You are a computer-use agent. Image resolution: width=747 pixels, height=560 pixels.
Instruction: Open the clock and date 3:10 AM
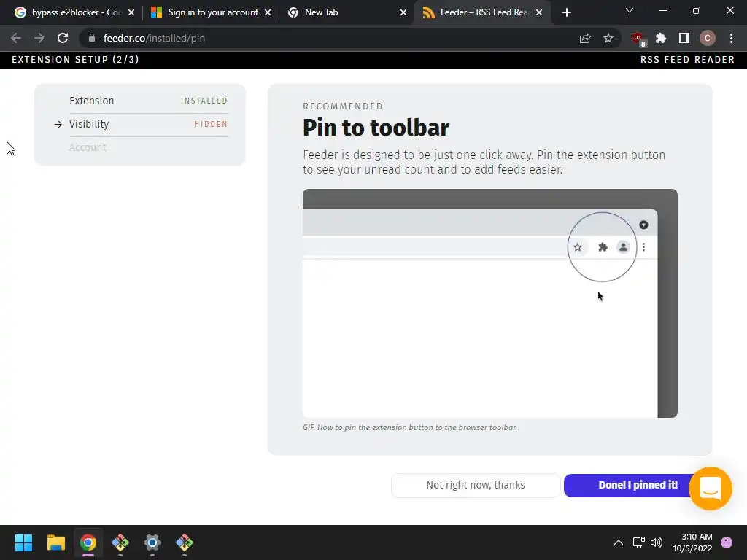coord(692,542)
